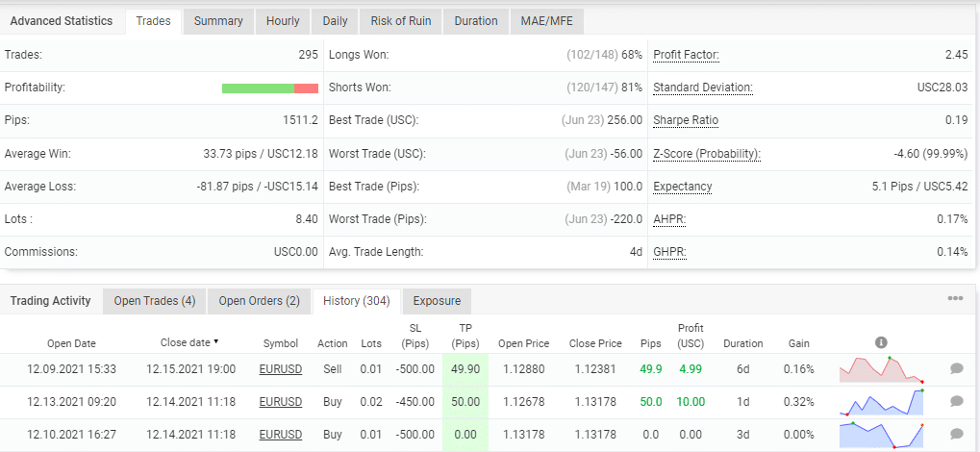Click the comment icon on the first trade row

pyautogui.click(x=956, y=368)
